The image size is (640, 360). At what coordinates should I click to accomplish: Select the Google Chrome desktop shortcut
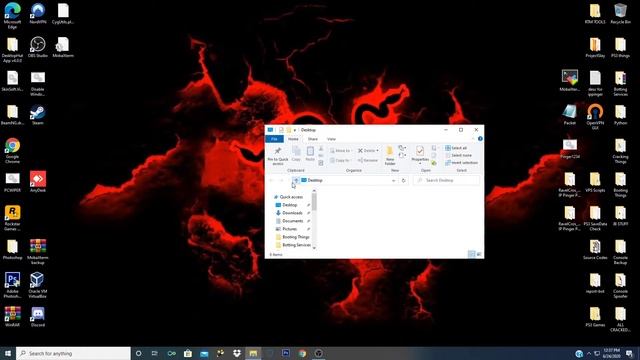pyautogui.click(x=12, y=151)
